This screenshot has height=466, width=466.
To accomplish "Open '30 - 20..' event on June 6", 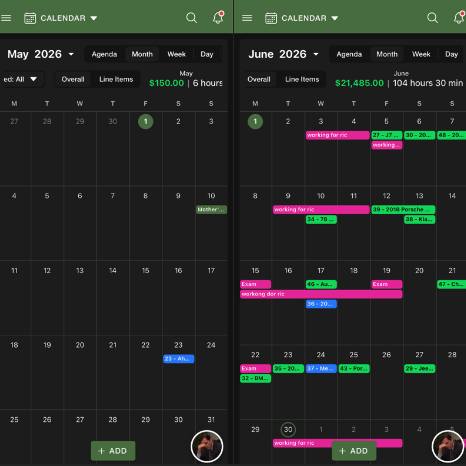I will pos(419,135).
